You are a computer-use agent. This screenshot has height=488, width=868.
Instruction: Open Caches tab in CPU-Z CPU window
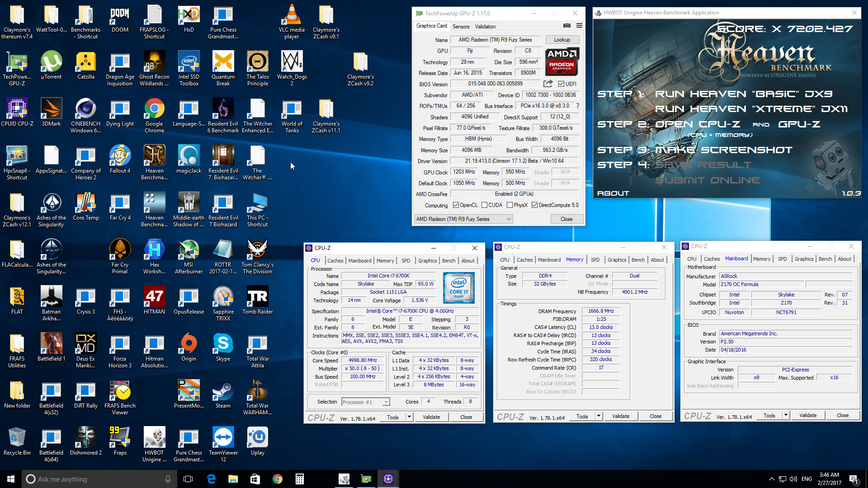[335, 261]
